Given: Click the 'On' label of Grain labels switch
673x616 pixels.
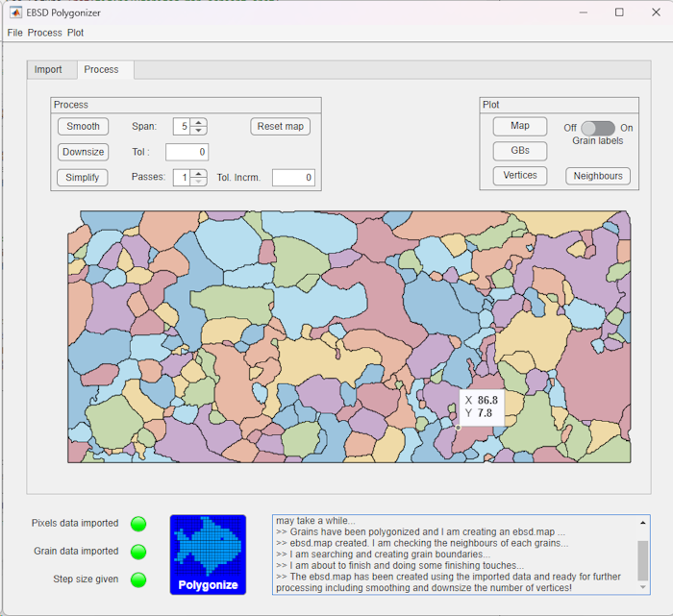Looking at the screenshot, I should [x=626, y=128].
